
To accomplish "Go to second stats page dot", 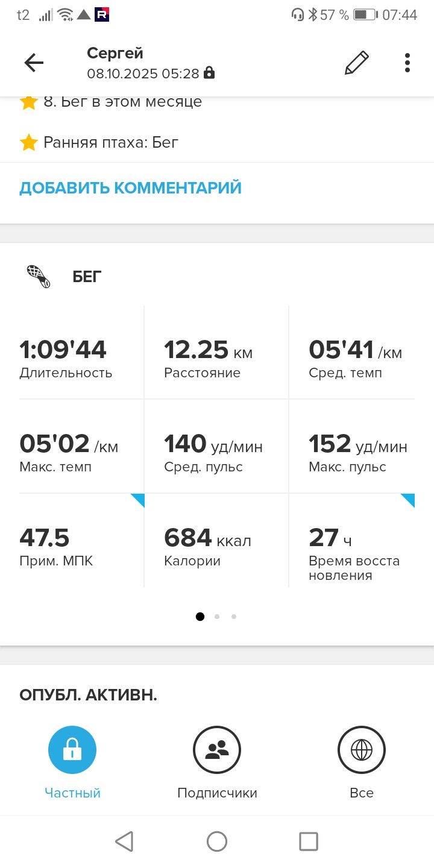I will pyautogui.click(x=217, y=617).
